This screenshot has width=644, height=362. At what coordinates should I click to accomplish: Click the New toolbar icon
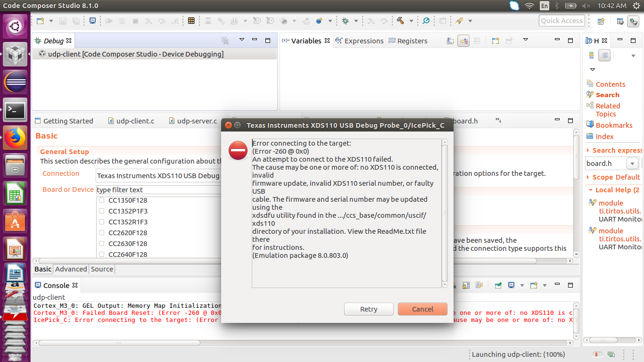point(40,21)
